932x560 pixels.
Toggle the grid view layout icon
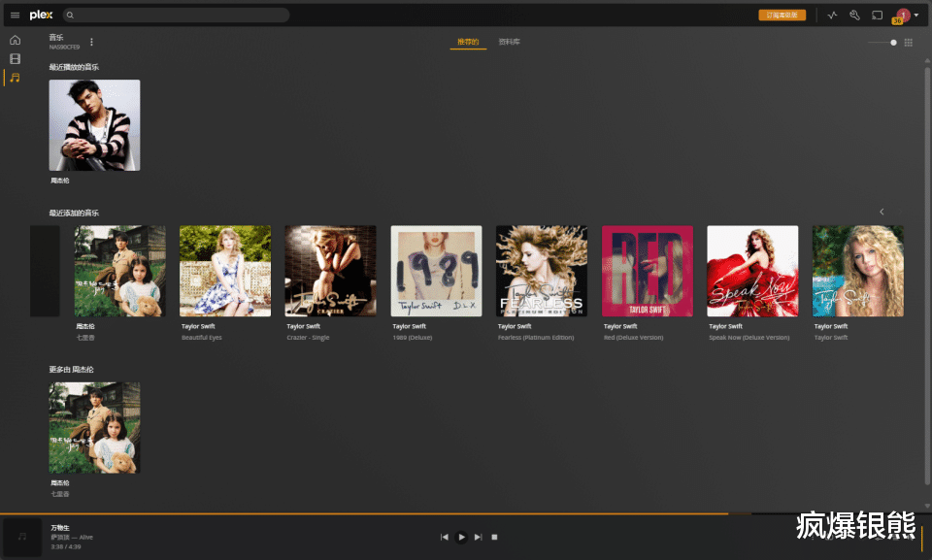[x=909, y=42]
